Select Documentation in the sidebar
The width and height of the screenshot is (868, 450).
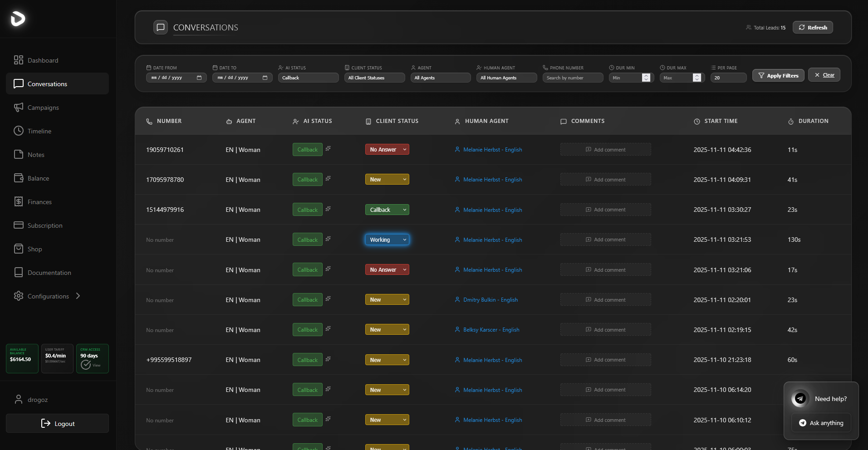pyautogui.click(x=49, y=272)
